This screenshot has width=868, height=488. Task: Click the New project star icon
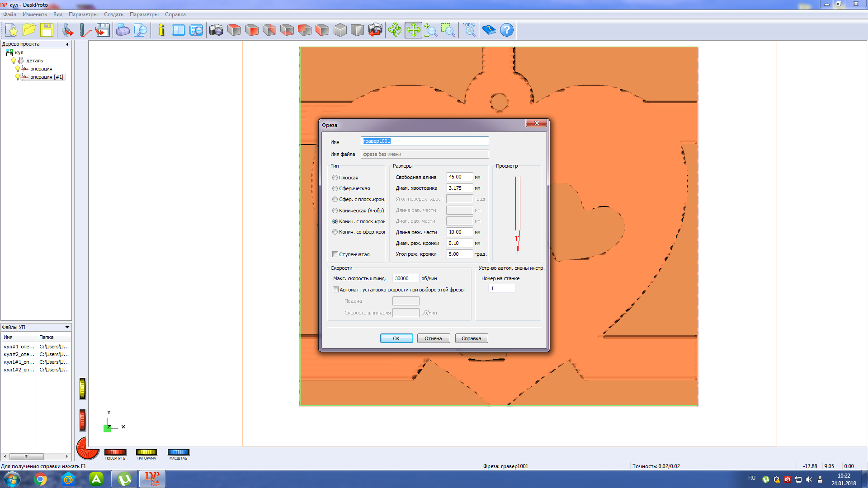pyautogui.click(x=12, y=30)
